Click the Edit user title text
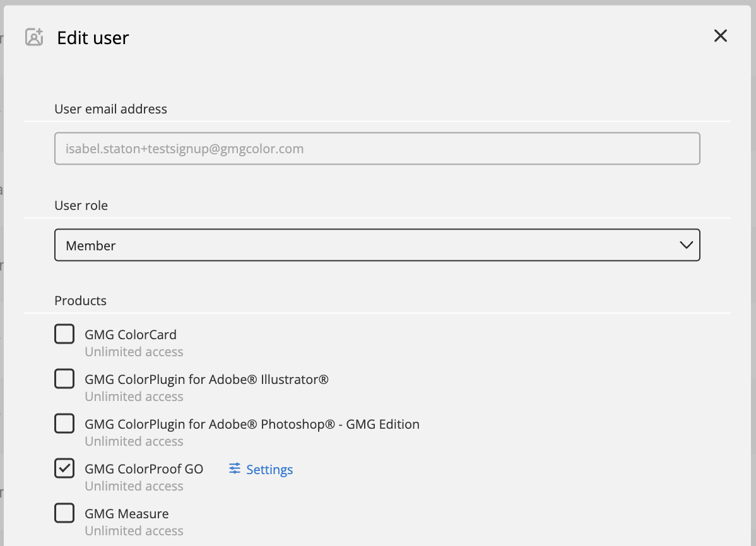 click(x=93, y=38)
